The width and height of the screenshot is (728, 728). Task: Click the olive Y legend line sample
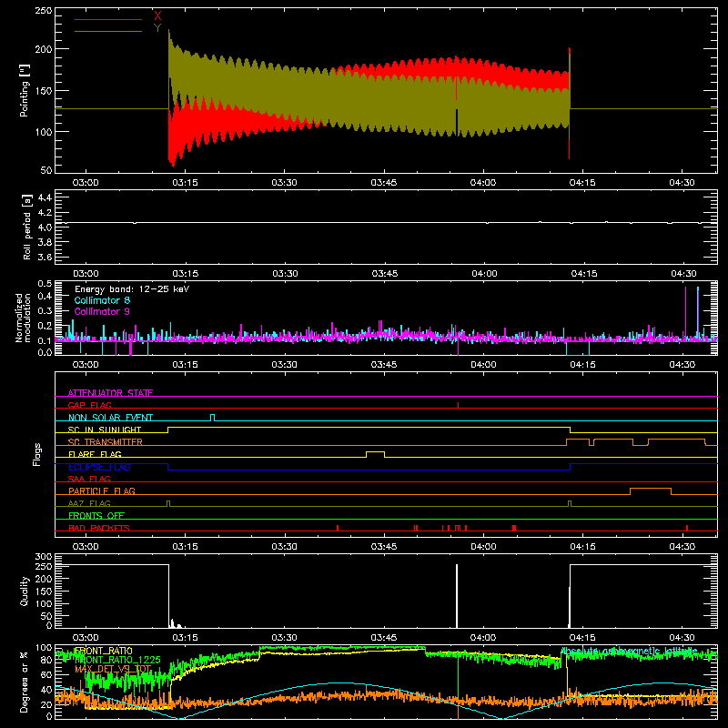pos(108,31)
